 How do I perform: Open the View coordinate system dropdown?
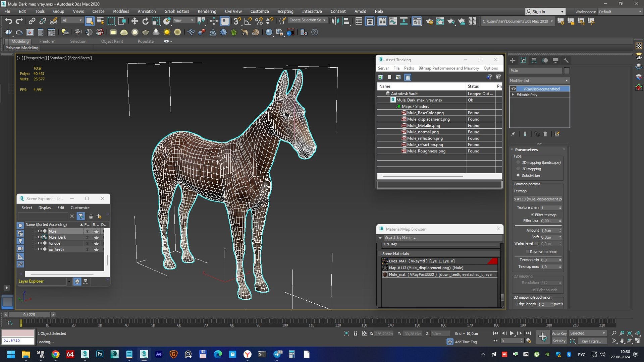coord(183,20)
